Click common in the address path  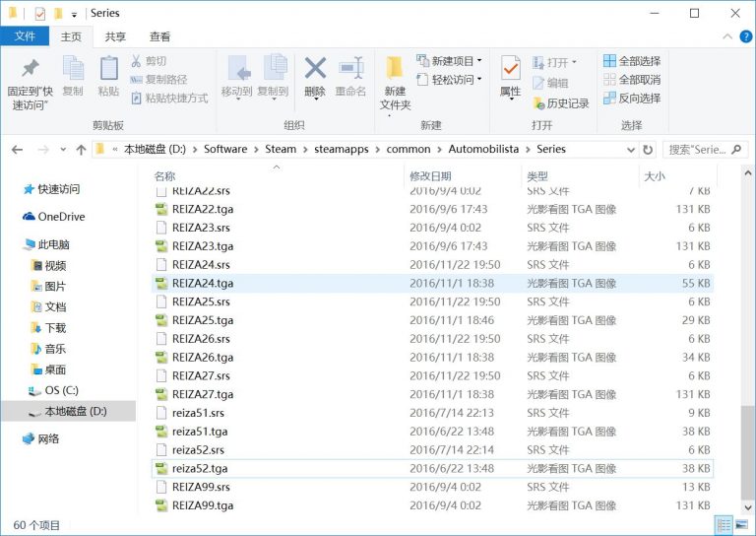[x=409, y=149]
